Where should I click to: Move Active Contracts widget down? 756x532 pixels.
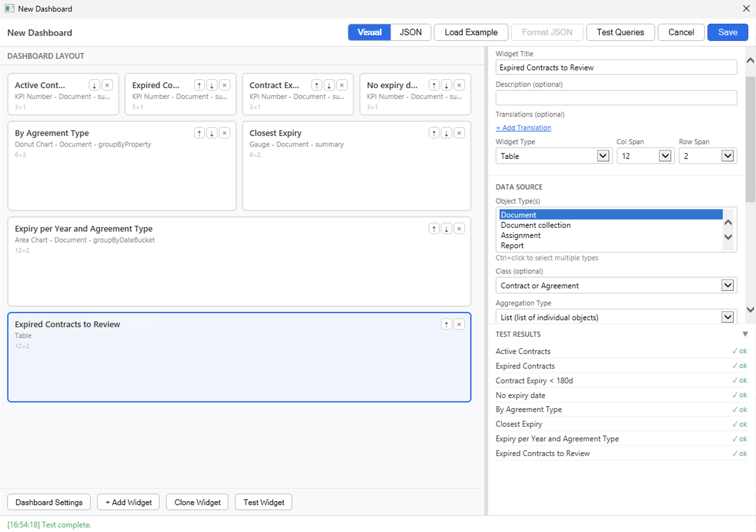tap(94, 85)
